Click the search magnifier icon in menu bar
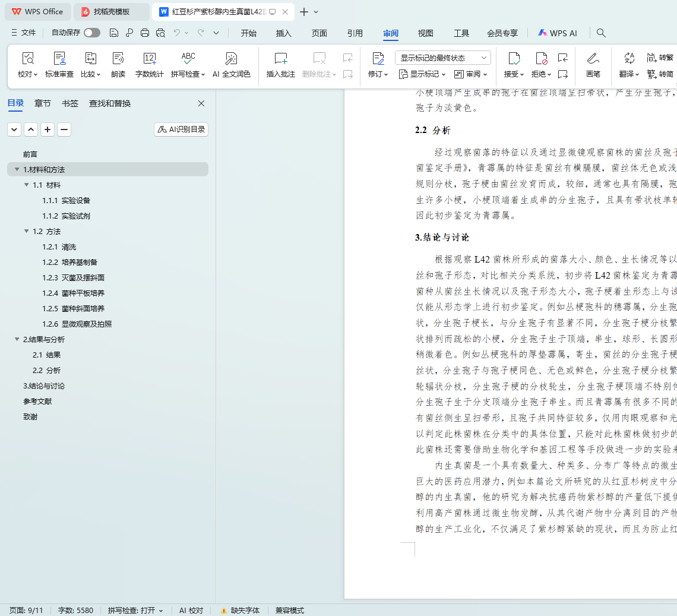This screenshot has height=616, width=677. pos(601,33)
